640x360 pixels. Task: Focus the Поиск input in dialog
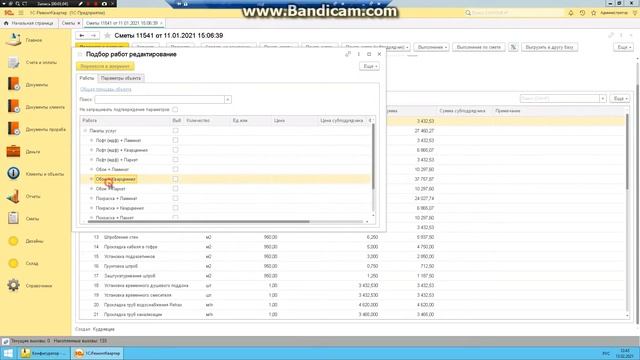[x=160, y=99]
